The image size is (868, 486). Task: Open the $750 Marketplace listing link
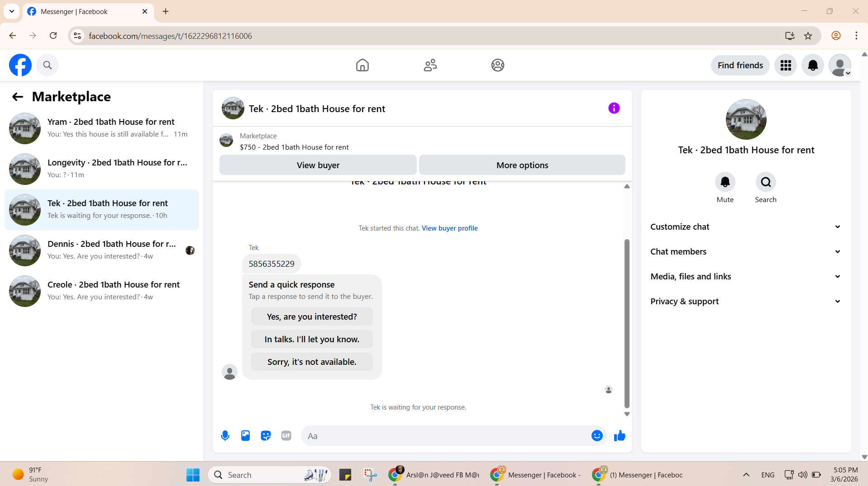(294, 147)
